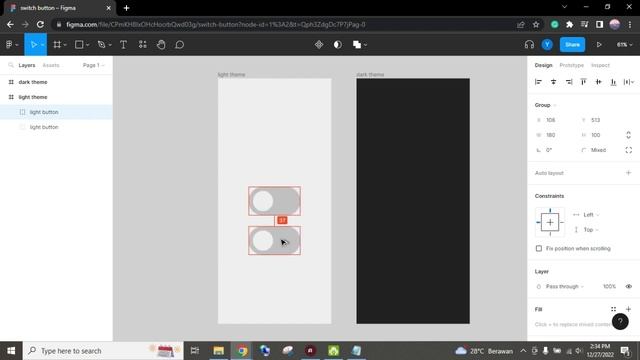Select the Comment tool

pos(180,44)
